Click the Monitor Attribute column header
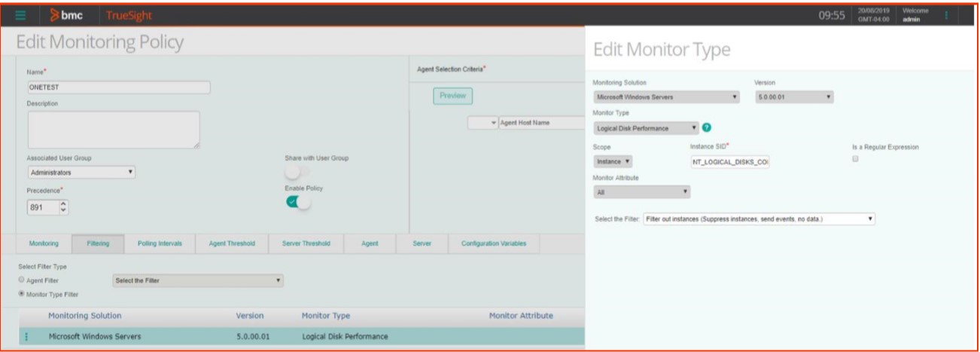 pos(521,316)
